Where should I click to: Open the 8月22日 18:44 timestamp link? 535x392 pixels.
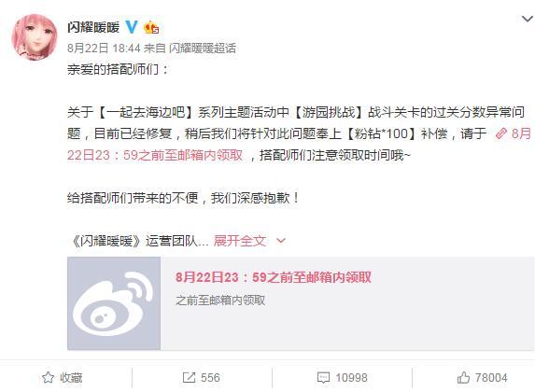tap(104, 49)
